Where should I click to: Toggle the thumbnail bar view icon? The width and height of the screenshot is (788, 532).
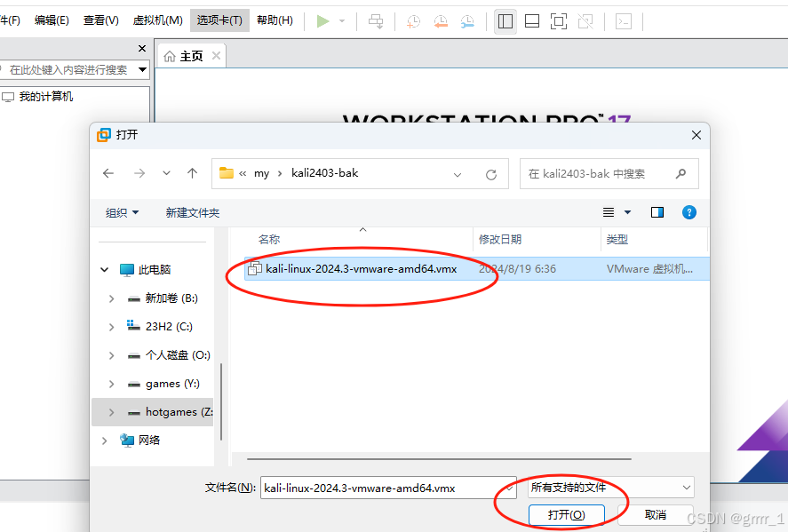pos(532,21)
